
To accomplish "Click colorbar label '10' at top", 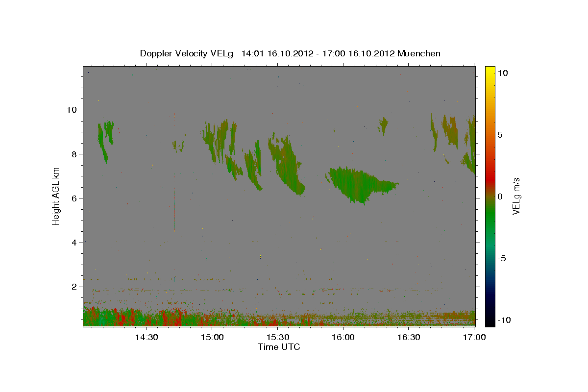I will point(502,73).
